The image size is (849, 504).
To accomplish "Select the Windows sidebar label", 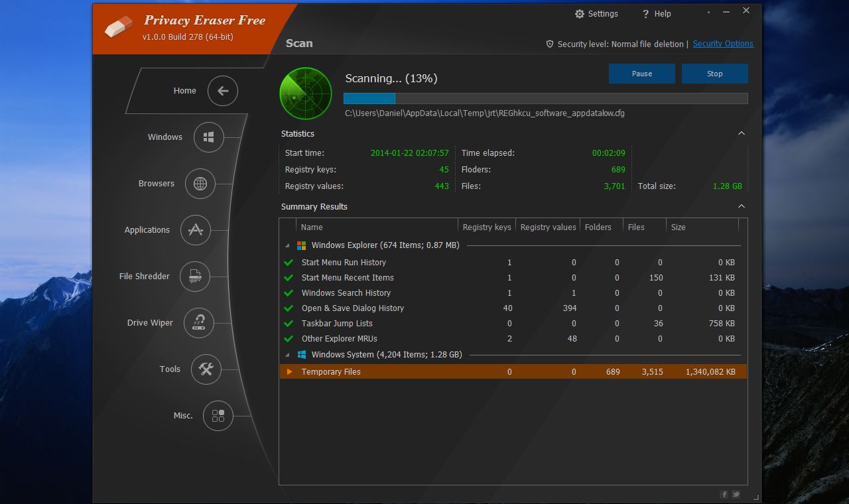I will [165, 137].
